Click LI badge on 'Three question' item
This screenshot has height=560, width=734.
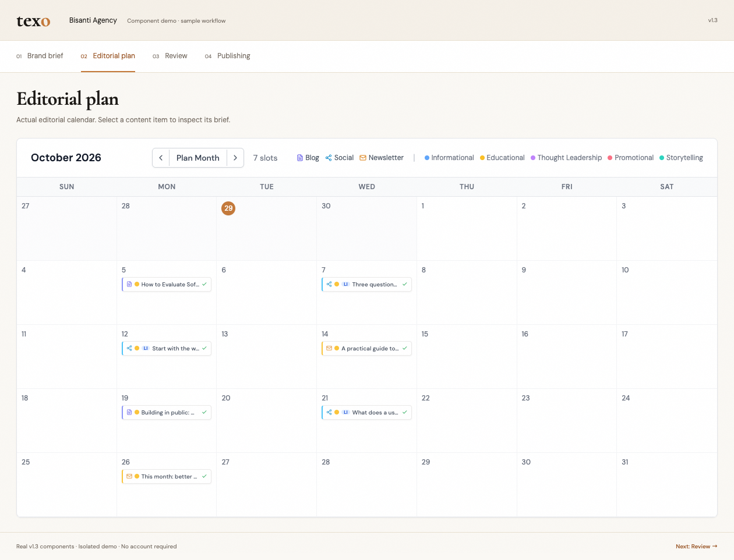tap(345, 284)
